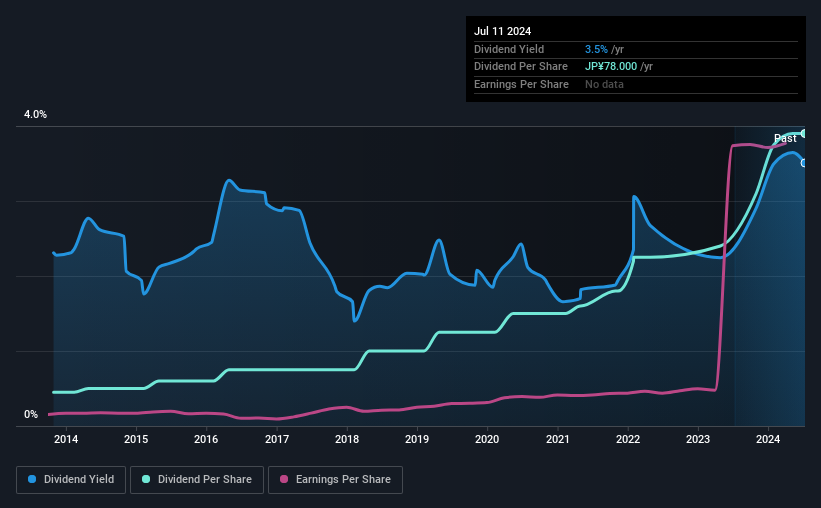The image size is (821, 508).
Task: Click the teal Dividend Per Share legend dot
Action: pyautogui.click(x=146, y=479)
